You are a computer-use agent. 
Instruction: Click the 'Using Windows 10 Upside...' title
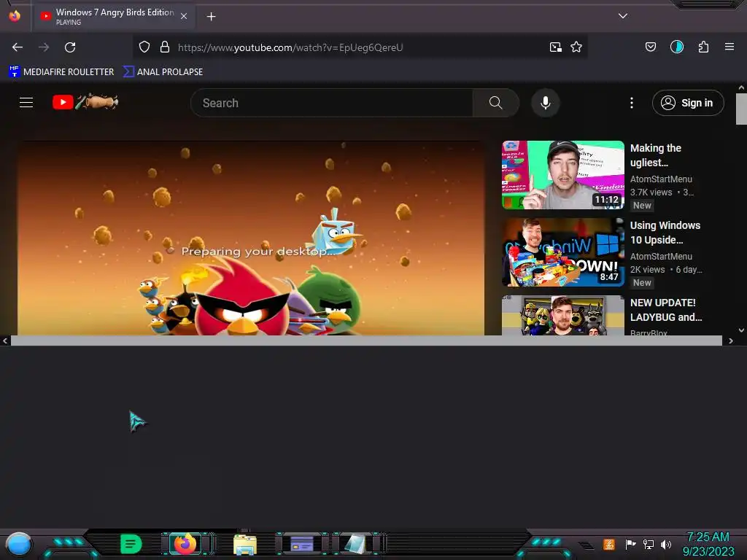pos(665,233)
